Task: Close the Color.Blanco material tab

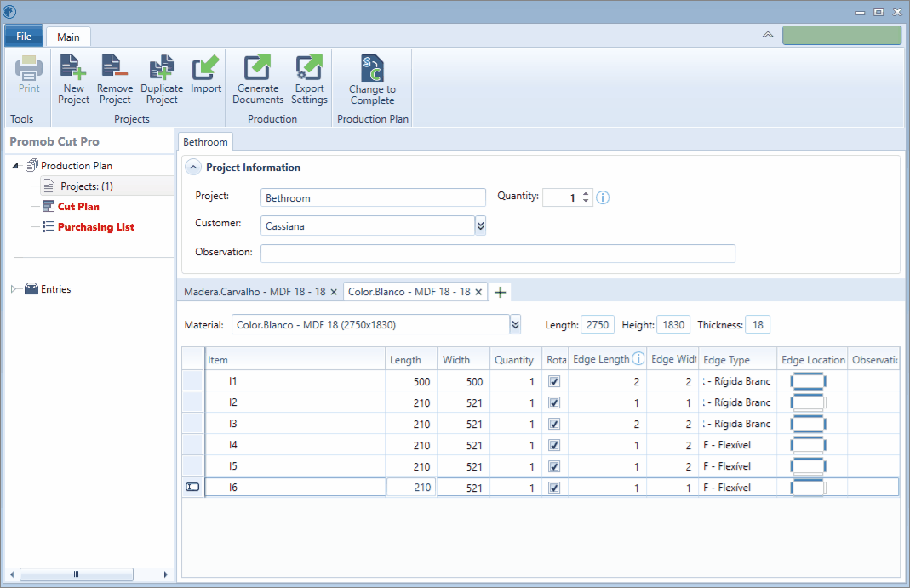Action: [478, 292]
